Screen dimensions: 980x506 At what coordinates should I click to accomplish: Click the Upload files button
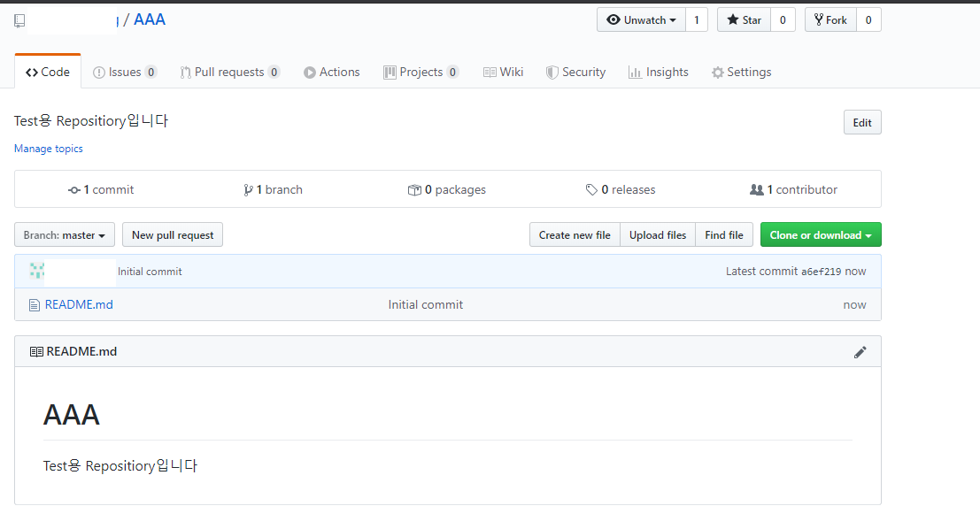pos(658,235)
